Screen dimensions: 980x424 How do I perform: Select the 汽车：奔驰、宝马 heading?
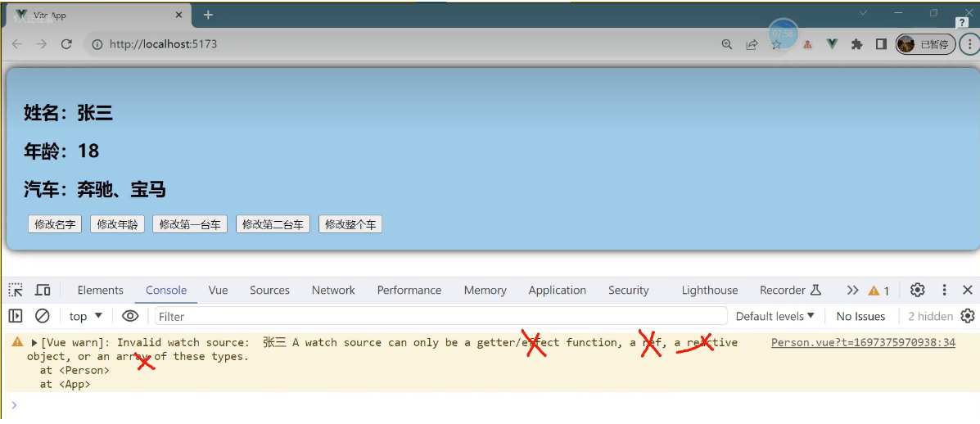click(95, 189)
